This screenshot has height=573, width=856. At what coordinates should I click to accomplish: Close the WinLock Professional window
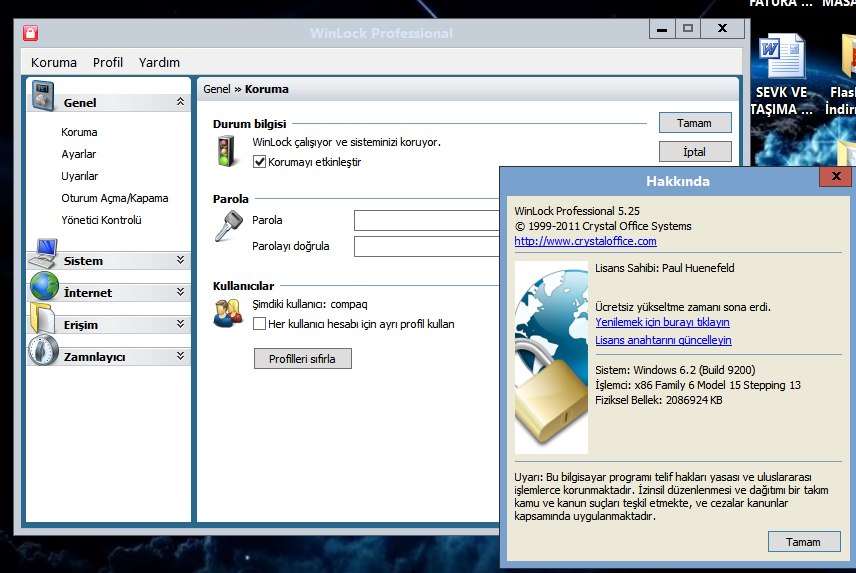tap(722, 29)
